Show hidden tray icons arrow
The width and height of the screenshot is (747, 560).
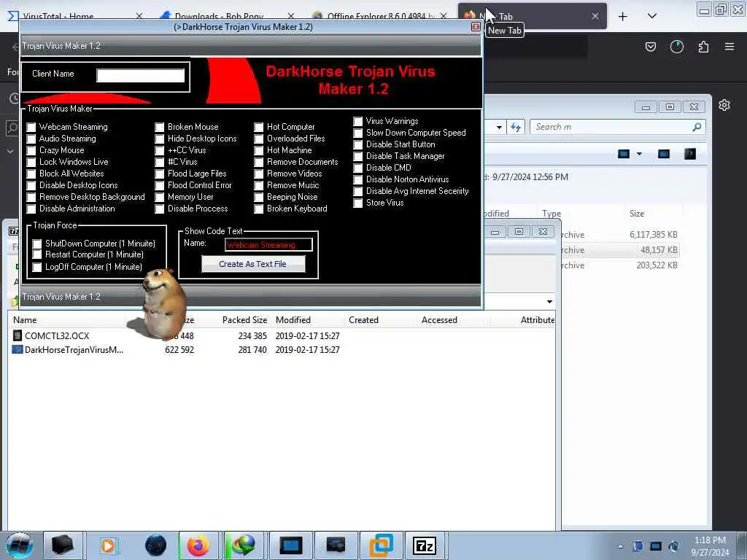click(620, 546)
